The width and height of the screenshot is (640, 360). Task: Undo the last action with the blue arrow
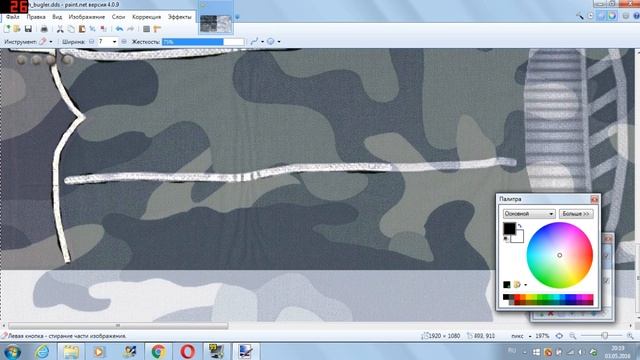point(119,29)
